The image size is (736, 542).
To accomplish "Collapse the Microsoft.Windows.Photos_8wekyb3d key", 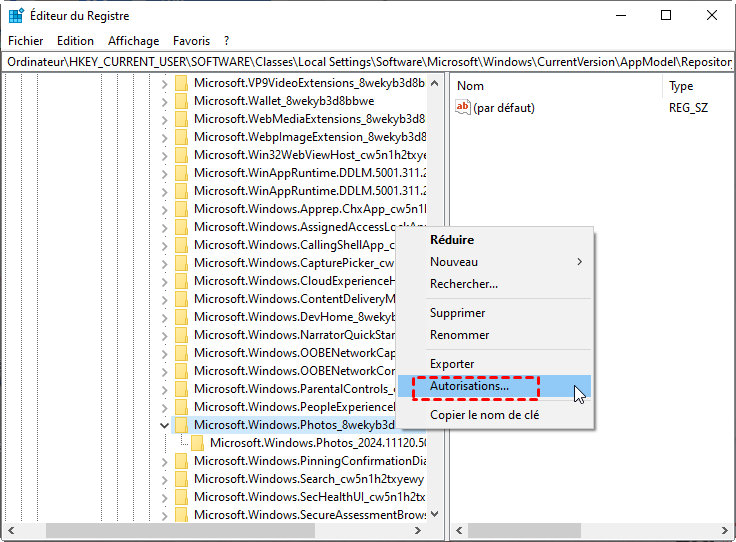I will [164, 426].
